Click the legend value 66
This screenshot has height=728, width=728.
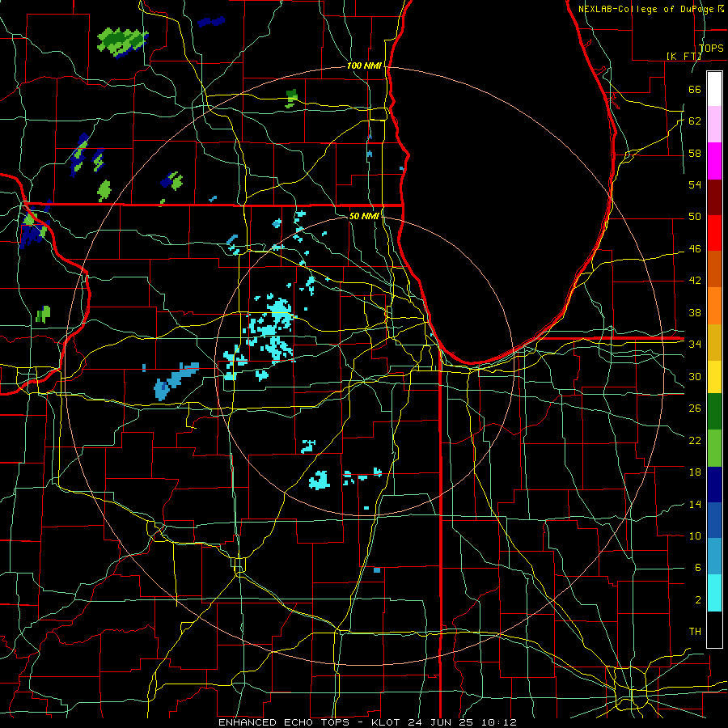[x=695, y=89]
